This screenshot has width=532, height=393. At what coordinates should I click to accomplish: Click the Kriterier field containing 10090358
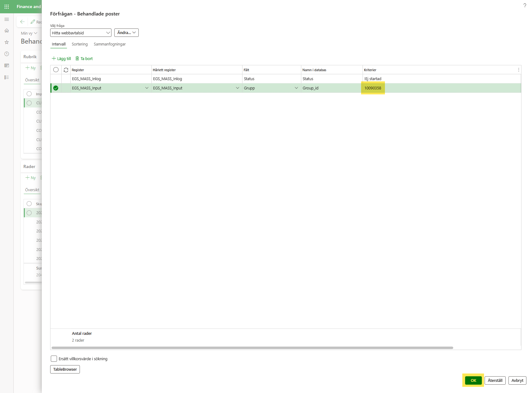click(x=373, y=88)
